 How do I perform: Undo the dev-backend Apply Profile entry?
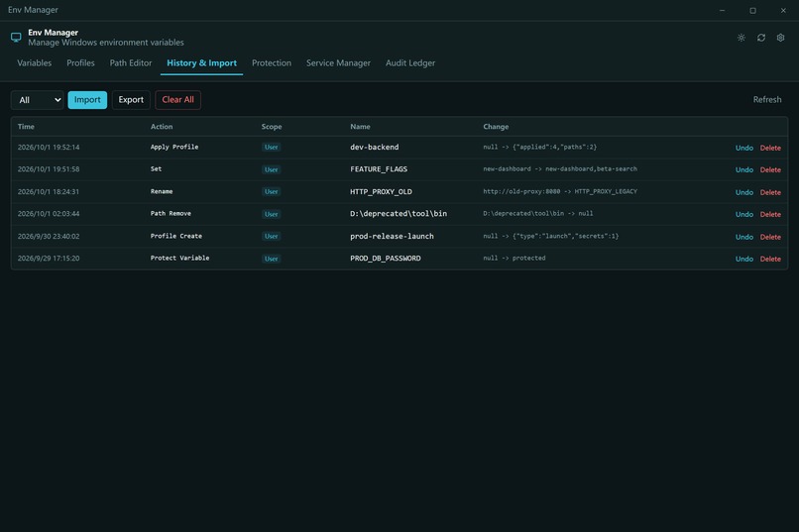[x=743, y=148]
